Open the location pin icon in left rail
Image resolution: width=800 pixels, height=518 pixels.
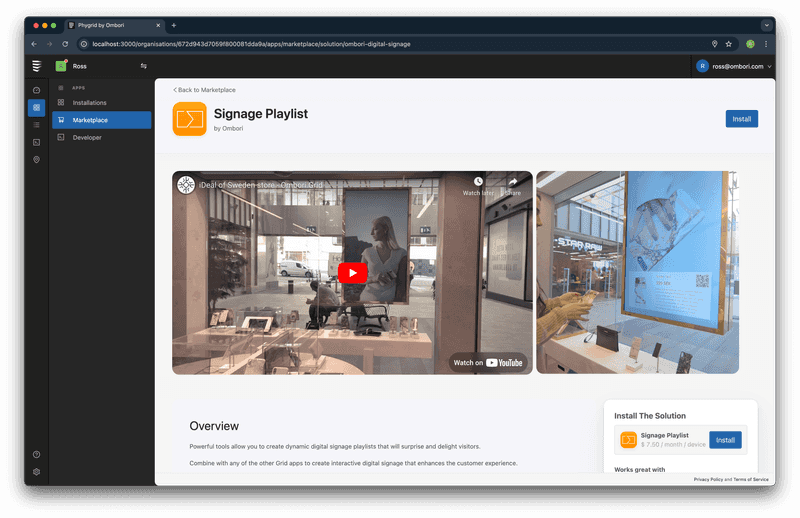click(x=37, y=159)
